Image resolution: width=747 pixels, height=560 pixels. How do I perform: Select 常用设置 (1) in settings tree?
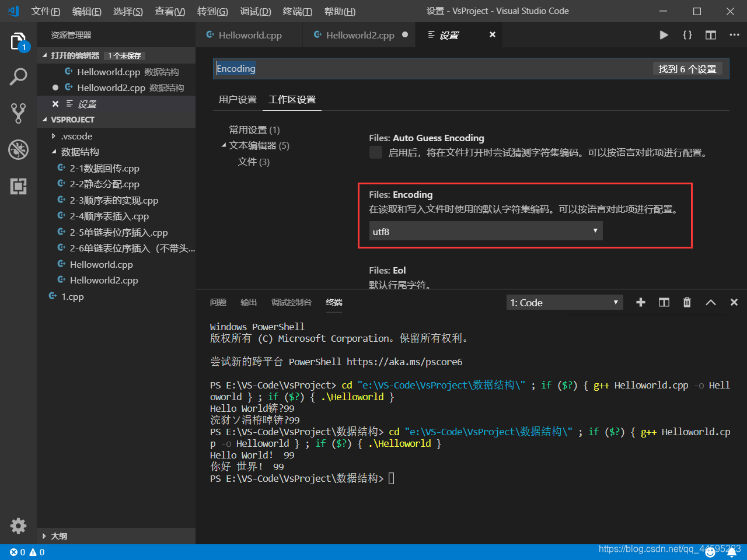tap(254, 129)
